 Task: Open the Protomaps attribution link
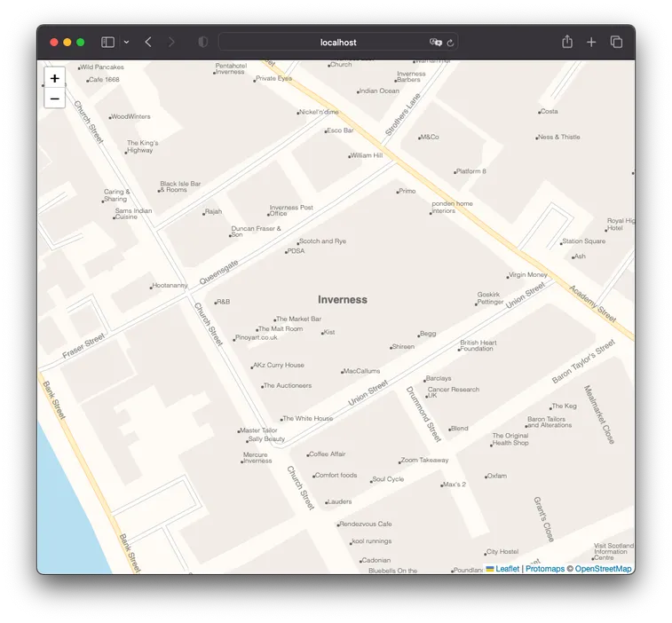coord(544,569)
